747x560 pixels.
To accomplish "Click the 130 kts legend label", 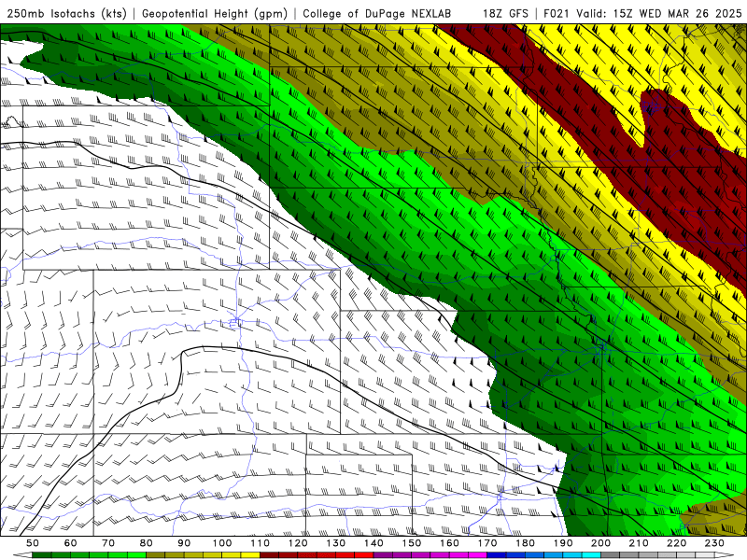I will click(336, 543).
